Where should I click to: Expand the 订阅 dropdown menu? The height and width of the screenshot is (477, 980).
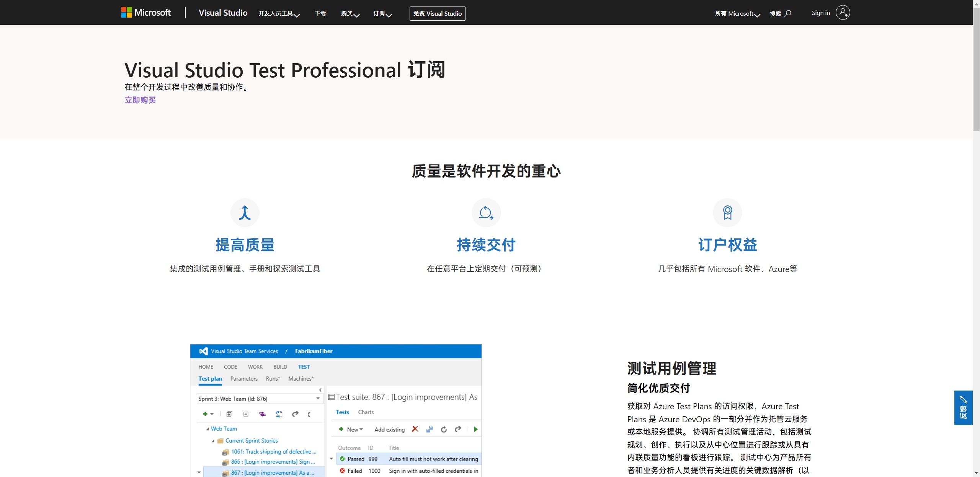382,13
